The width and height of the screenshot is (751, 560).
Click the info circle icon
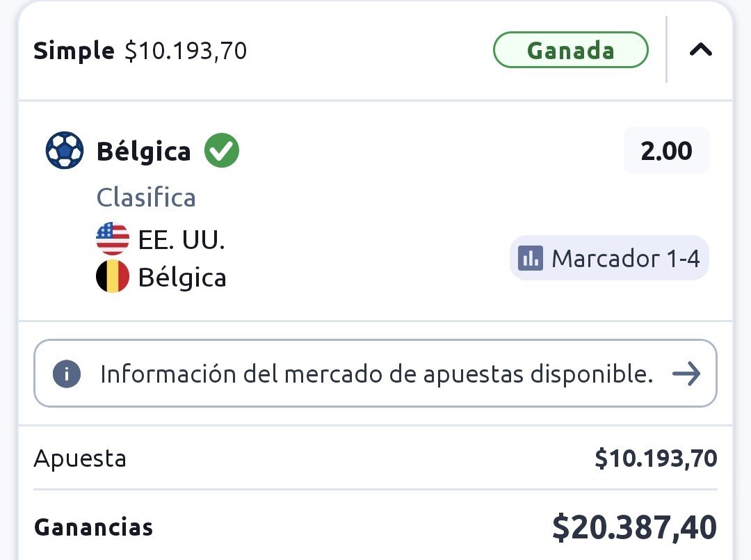tap(67, 374)
